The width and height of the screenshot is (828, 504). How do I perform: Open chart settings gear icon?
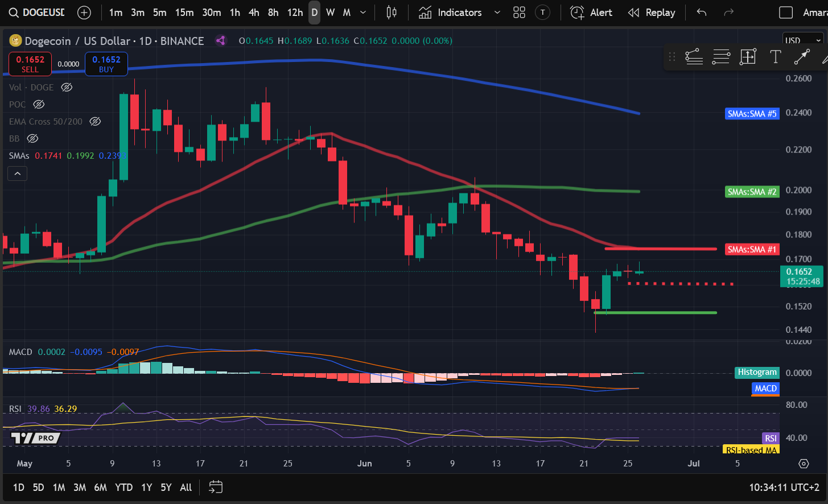tap(804, 464)
